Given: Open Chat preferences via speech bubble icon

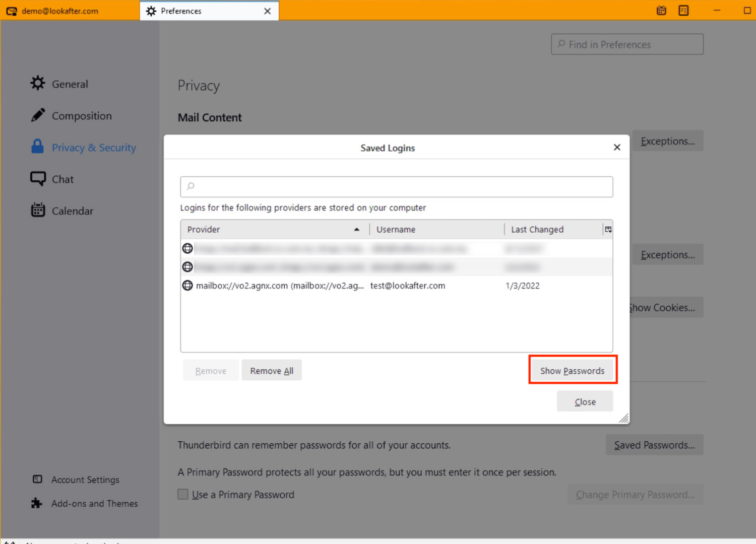Looking at the screenshot, I should tap(38, 179).
